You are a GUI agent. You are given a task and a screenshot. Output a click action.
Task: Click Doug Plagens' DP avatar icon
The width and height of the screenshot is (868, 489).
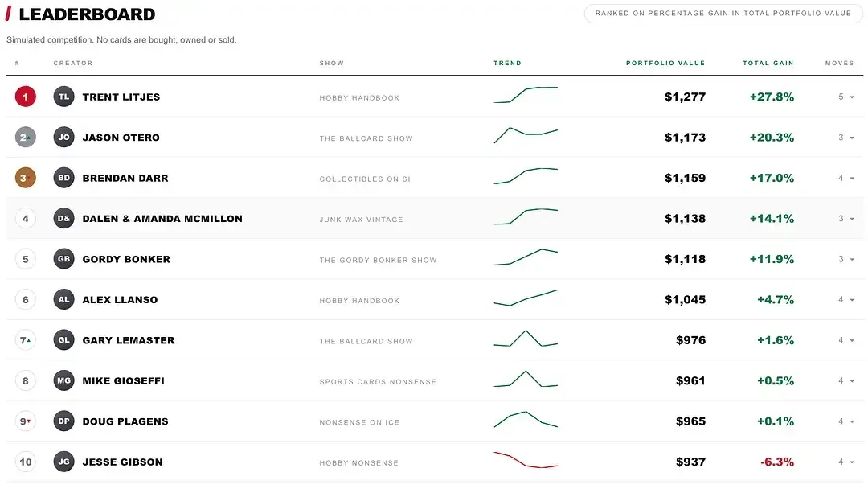tap(63, 421)
